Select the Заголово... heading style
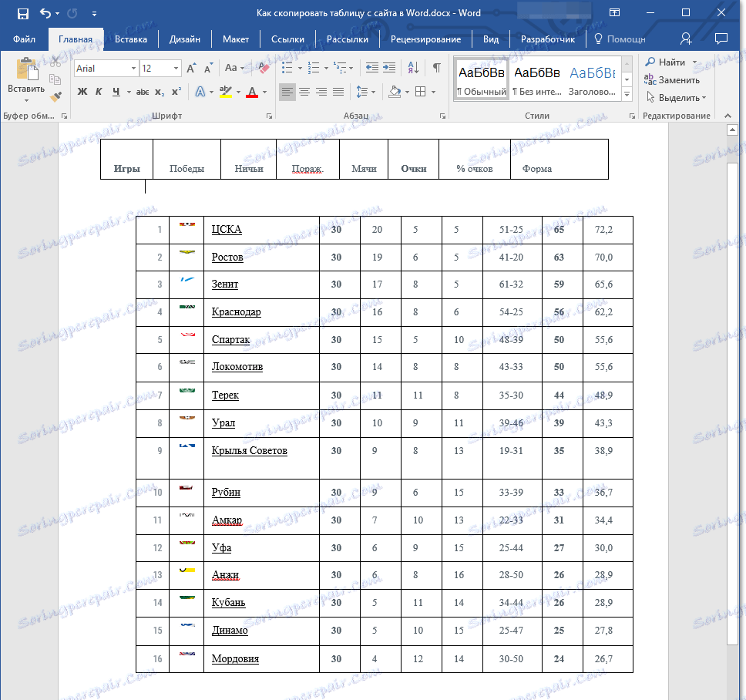Image resolution: width=746 pixels, height=700 pixels. click(593, 81)
